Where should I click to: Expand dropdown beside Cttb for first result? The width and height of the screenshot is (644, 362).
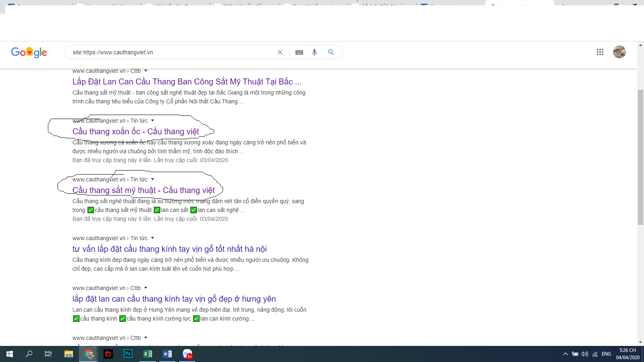[146, 71]
